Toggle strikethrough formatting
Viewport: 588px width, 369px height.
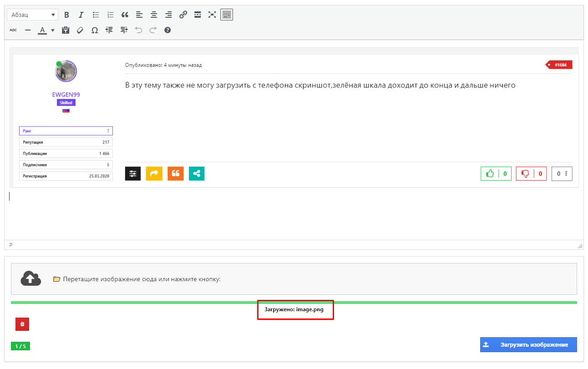pyautogui.click(x=13, y=30)
